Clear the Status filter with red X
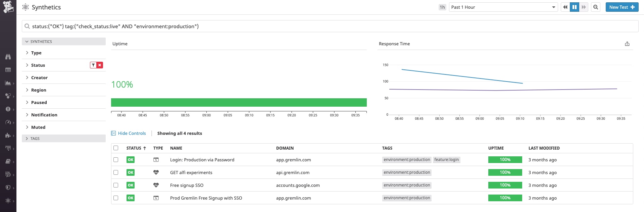The height and width of the screenshot is (212, 644). point(100,65)
